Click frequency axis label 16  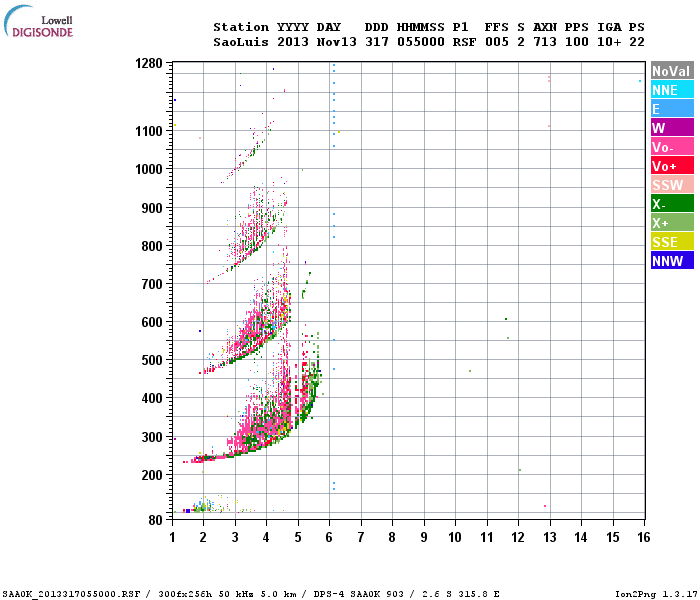click(644, 537)
